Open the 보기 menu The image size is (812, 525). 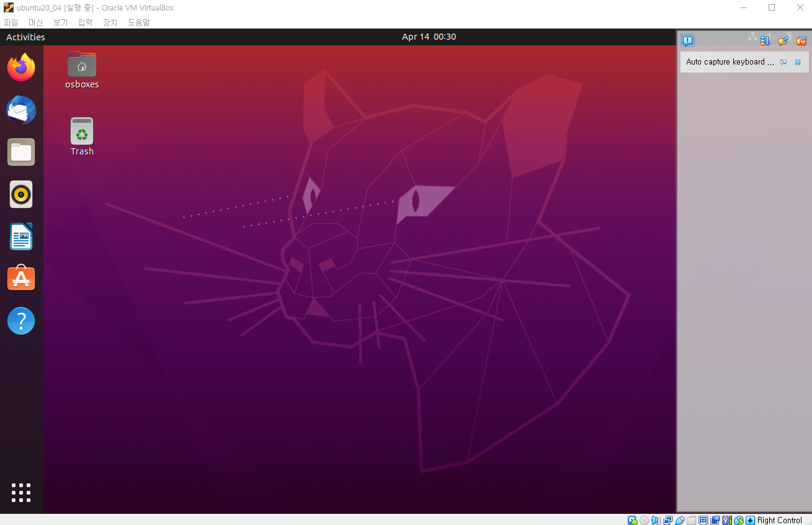60,22
